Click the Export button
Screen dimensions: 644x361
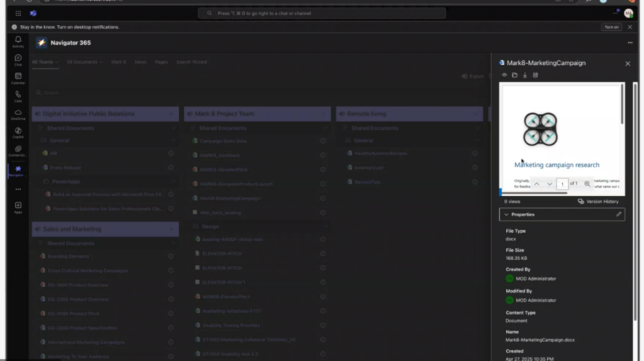click(473, 76)
